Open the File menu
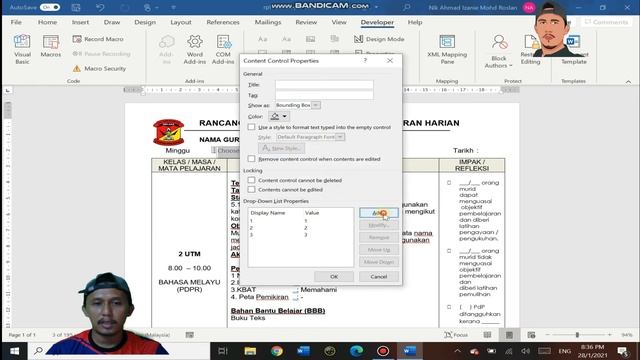The image size is (640, 360). [16, 22]
